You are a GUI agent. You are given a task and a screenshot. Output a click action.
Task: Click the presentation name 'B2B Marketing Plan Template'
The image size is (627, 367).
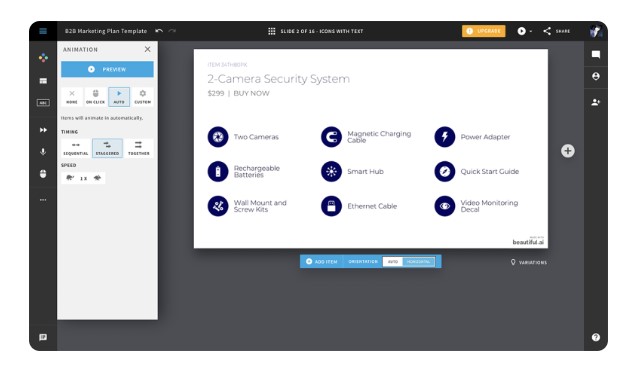106,31
